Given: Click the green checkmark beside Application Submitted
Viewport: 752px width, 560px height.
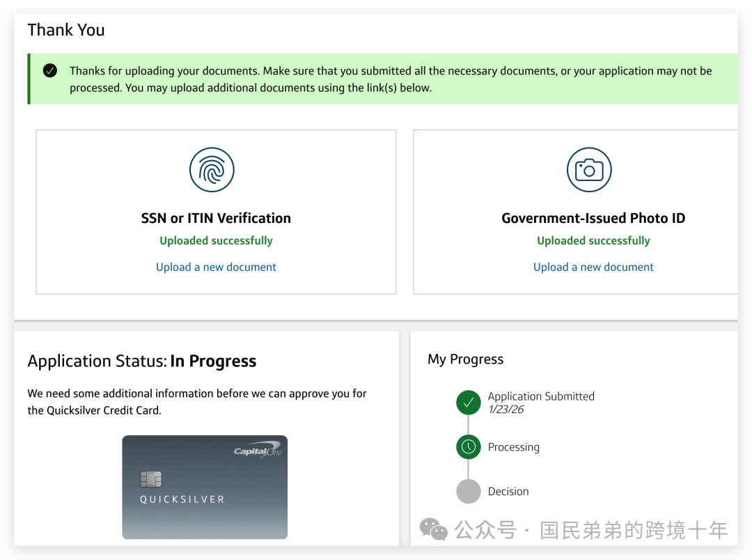Looking at the screenshot, I should click(x=468, y=402).
